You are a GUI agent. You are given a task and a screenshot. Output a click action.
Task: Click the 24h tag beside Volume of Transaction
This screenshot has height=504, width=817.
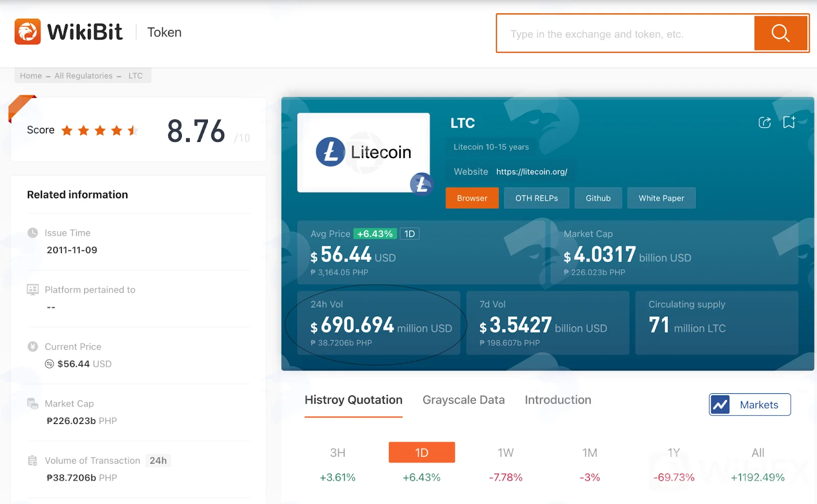click(158, 461)
